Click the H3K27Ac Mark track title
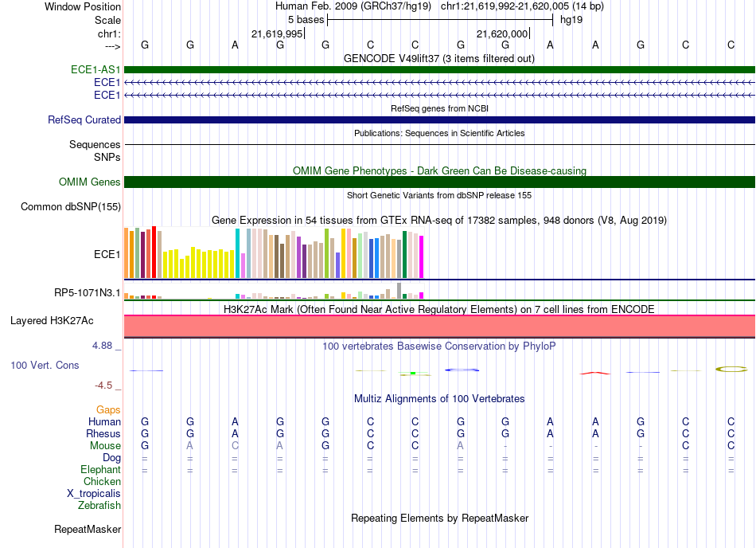The height and width of the screenshot is (548, 756). click(x=439, y=309)
